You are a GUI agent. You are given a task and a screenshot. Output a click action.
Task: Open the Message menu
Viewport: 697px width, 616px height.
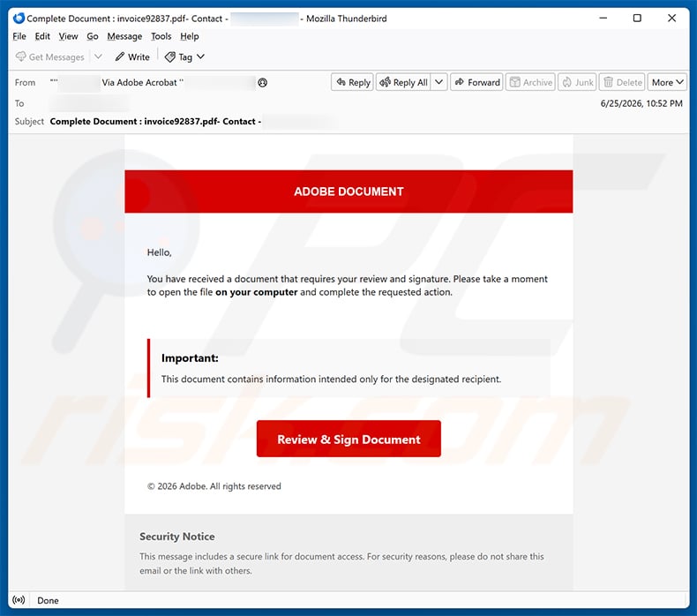click(124, 36)
